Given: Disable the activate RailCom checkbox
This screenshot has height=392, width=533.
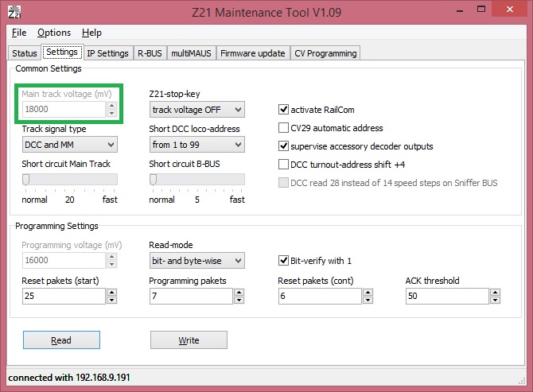Looking at the screenshot, I should tap(283, 110).
